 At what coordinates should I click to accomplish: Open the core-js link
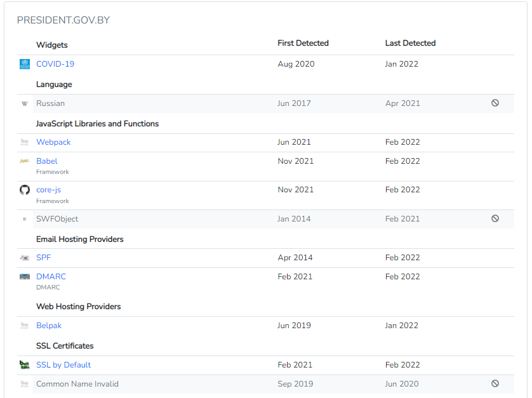point(48,190)
